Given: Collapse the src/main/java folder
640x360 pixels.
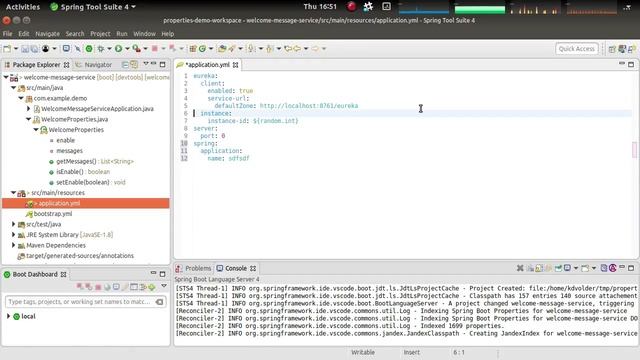Looking at the screenshot, I should click(x=13, y=88).
